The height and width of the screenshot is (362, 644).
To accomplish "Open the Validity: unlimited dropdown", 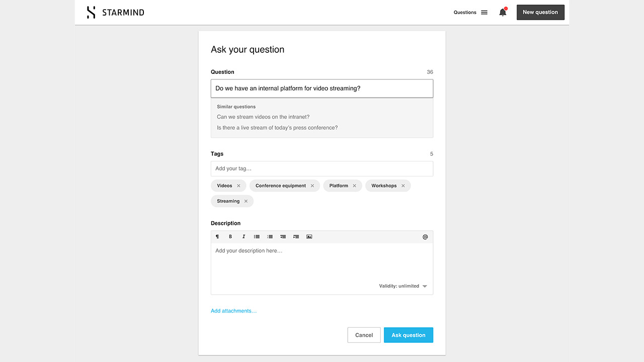I will click(x=403, y=286).
